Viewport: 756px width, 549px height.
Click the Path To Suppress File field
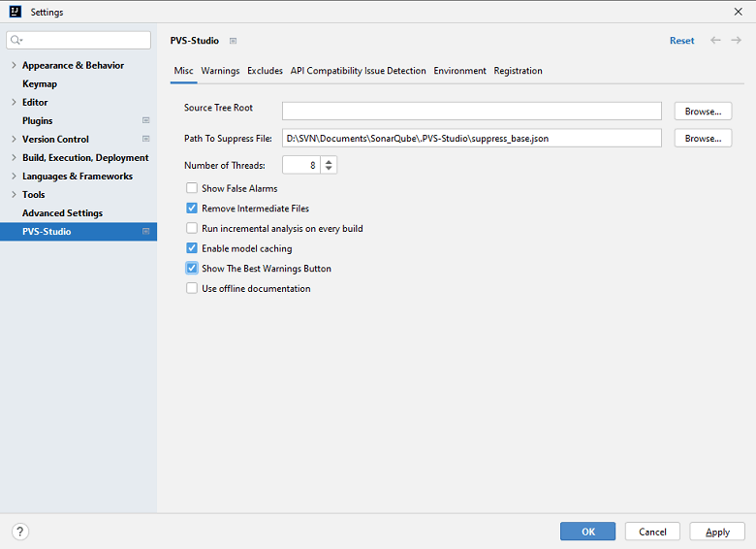(471, 139)
